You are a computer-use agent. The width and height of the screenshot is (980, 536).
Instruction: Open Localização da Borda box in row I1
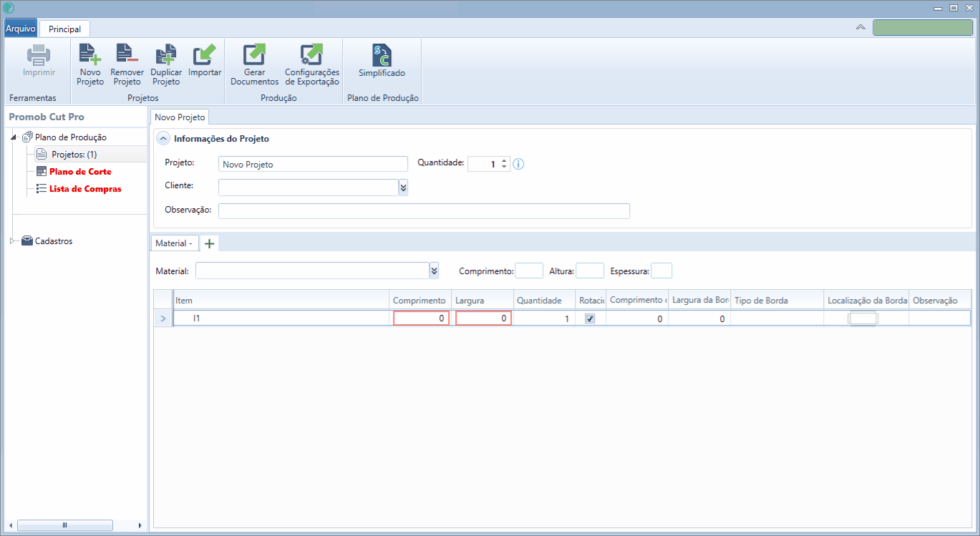click(x=863, y=318)
